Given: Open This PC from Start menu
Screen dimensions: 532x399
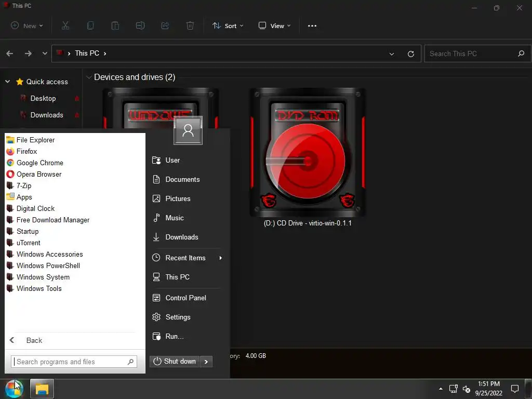Looking at the screenshot, I should (x=170, y=277).
